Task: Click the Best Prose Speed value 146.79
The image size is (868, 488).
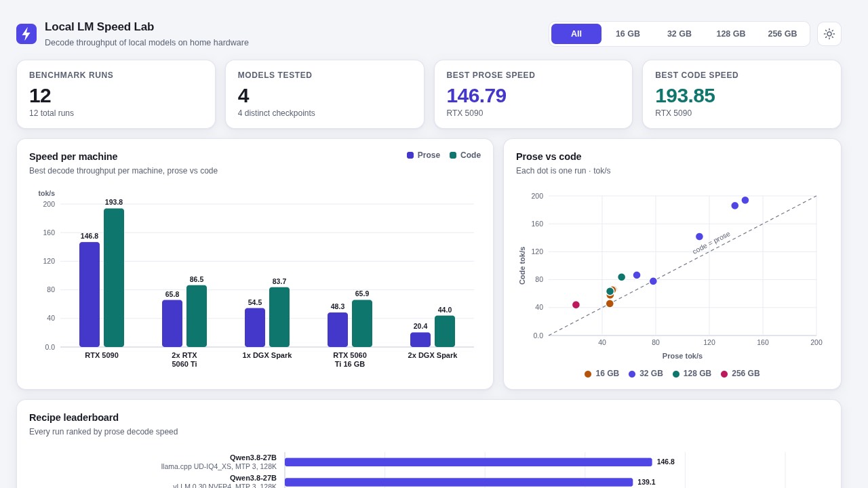Action: [x=477, y=96]
